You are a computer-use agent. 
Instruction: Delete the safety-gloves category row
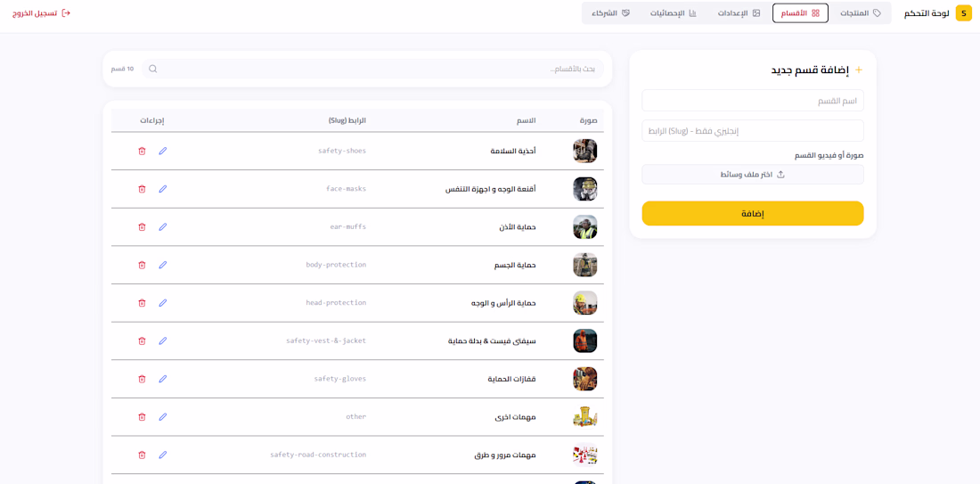[x=142, y=379]
